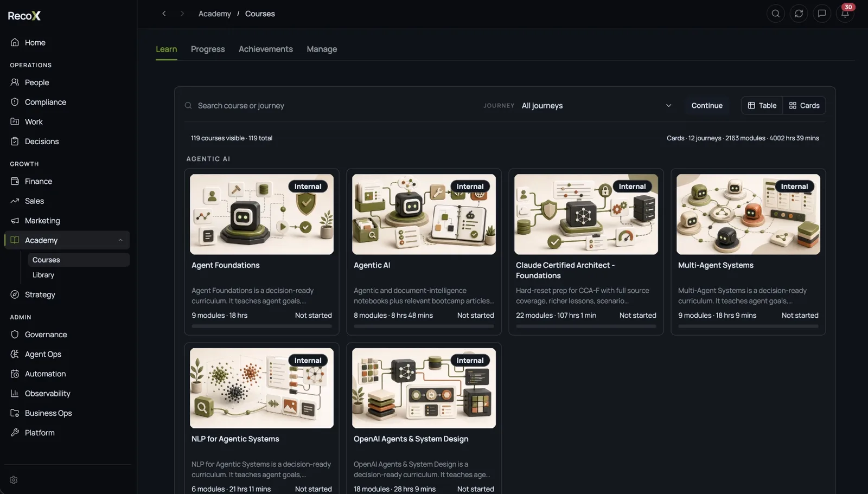Go back with left arrow
Screen dimensions: 868x494
(x=164, y=14)
